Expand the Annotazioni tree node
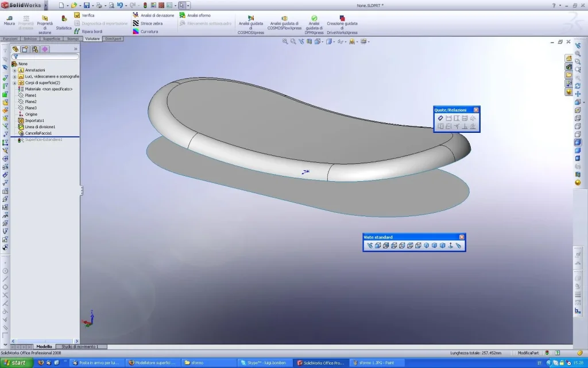The image size is (588, 368). point(14,70)
